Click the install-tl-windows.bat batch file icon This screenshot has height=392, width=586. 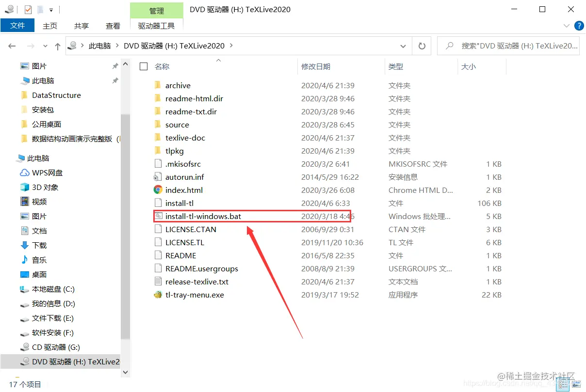tap(158, 216)
